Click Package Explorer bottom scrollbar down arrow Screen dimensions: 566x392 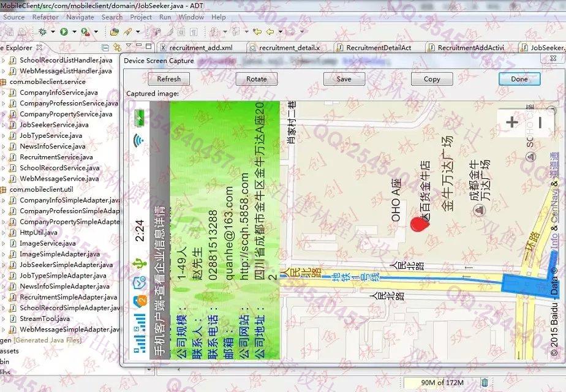pyautogui.click(x=149, y=370)
